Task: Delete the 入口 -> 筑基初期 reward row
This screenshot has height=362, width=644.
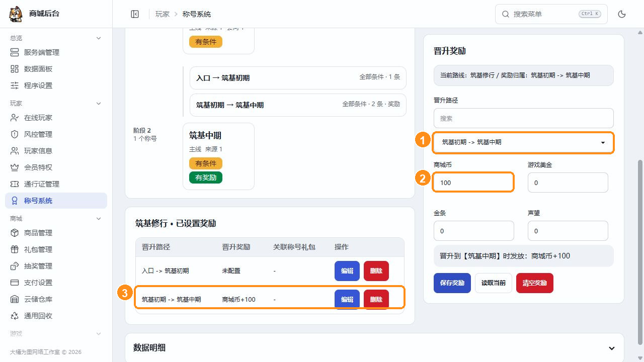Action: click(x=376, y=271)
